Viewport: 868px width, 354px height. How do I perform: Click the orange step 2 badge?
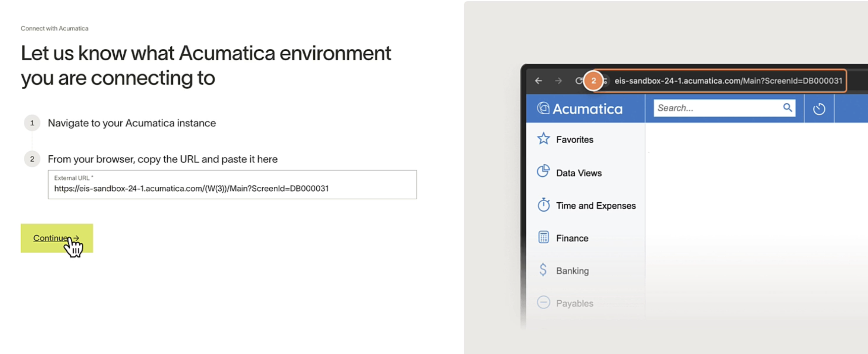point(593,80)
